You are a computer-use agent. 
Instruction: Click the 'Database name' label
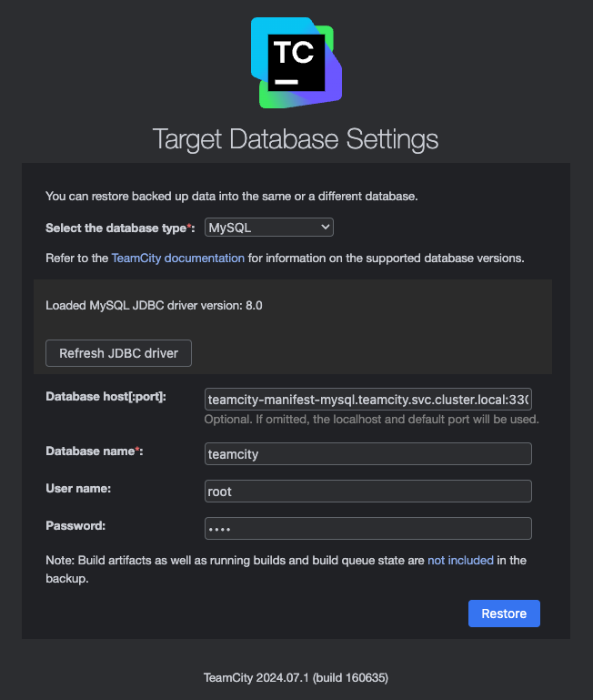(x=95, y=451)
